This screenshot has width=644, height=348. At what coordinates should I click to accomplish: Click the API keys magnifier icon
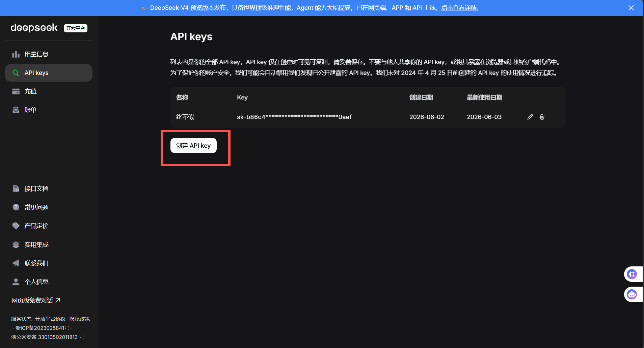coord(16,73)
